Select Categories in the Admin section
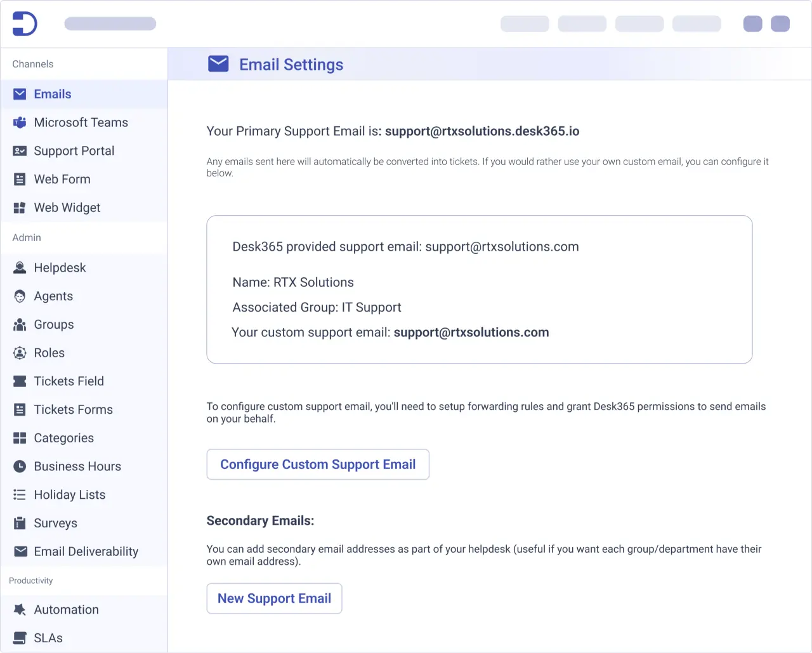Viewport: 812px width, 653px height. pos(63,438)
